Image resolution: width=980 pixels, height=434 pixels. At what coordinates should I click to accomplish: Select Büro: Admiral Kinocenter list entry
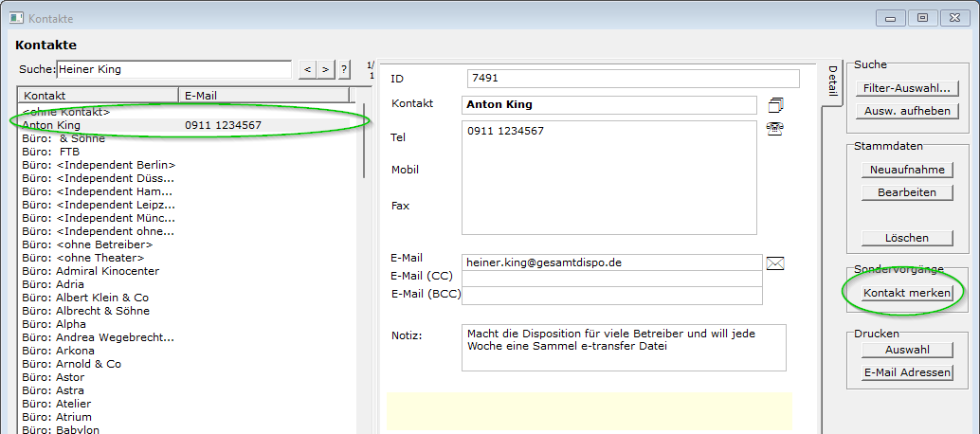[91, 271]
